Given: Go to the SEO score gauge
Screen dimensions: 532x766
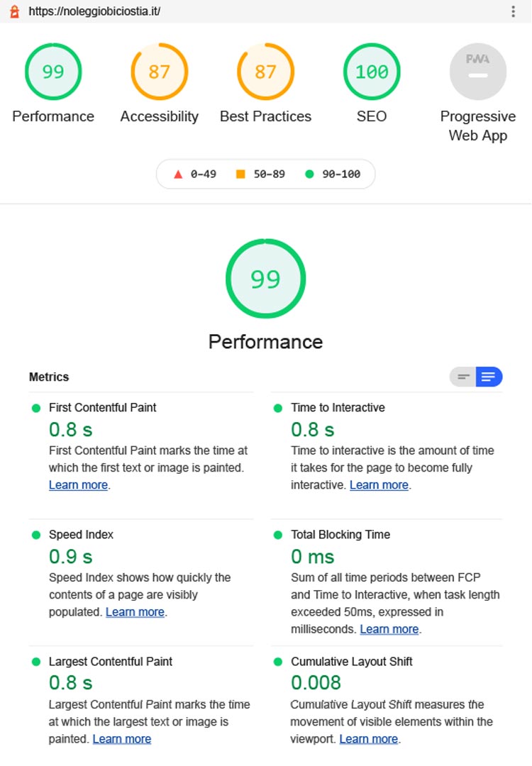Looking at the screenshot, I should pyautogui.click(x=372, y=72).
